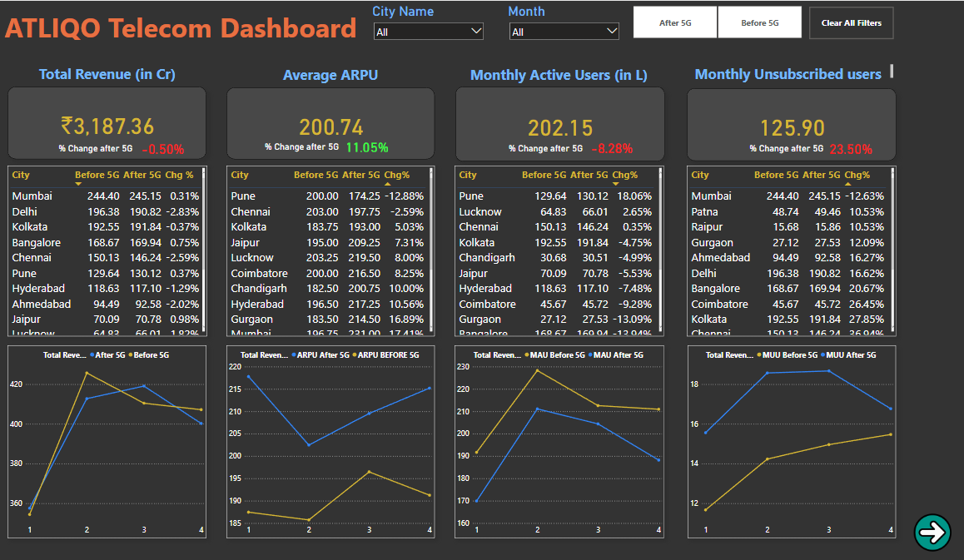
Task: Click the Total Revenue ₹3,187.36 card
Action: (x=107, y=125)
